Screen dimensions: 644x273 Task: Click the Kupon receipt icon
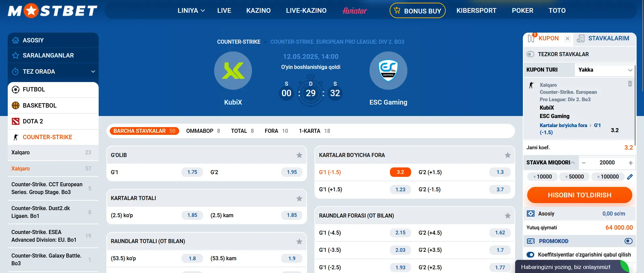point(531,38)
